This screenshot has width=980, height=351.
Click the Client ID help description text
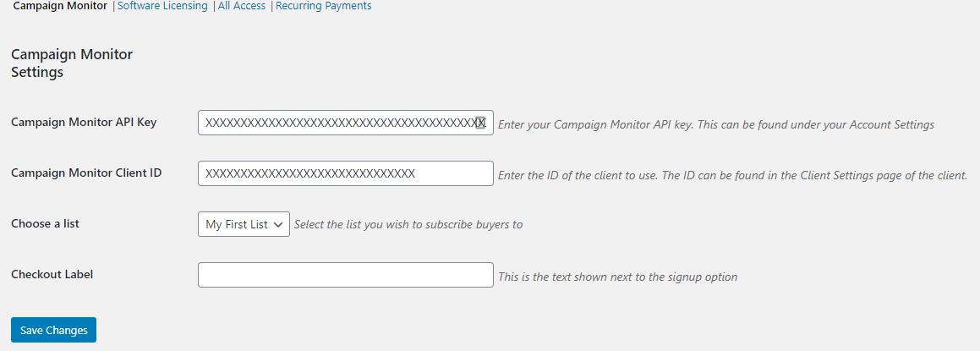click(732, 175)
